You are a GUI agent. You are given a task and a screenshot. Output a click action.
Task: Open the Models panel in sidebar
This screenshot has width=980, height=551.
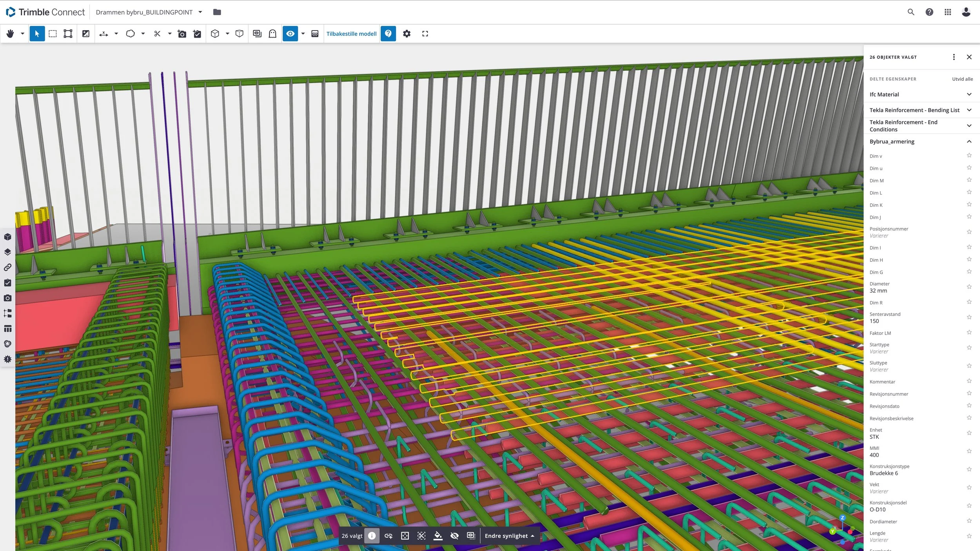[x=8, y=237]
